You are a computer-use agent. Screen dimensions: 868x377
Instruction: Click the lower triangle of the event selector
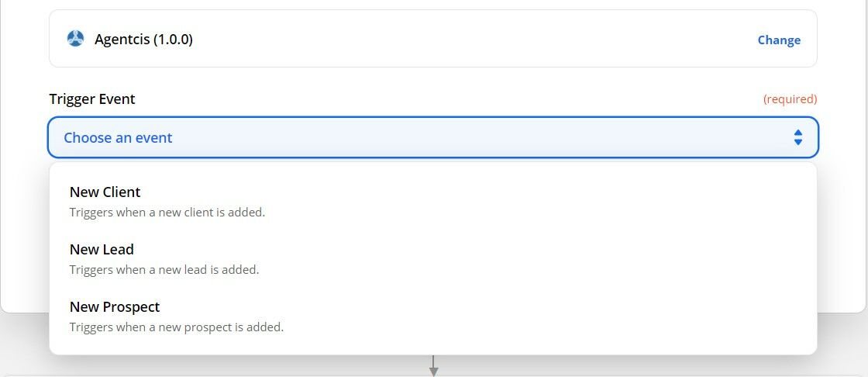(x=797, y=143)
